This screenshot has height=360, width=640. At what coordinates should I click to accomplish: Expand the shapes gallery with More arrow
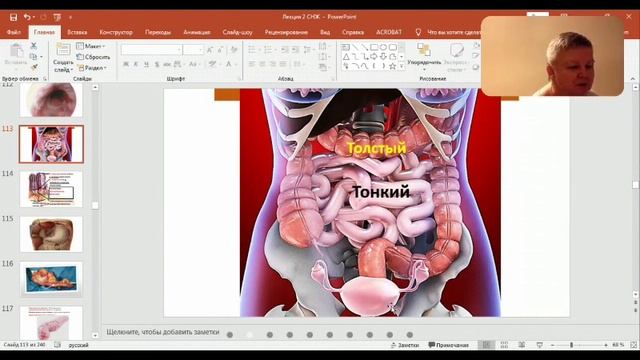click(x=402, y=66)
